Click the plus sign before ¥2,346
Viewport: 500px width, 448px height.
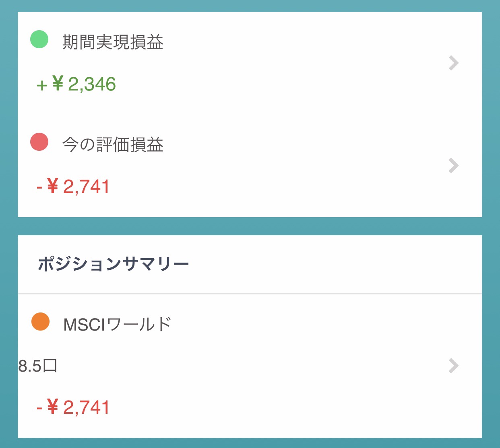[42, 85]
